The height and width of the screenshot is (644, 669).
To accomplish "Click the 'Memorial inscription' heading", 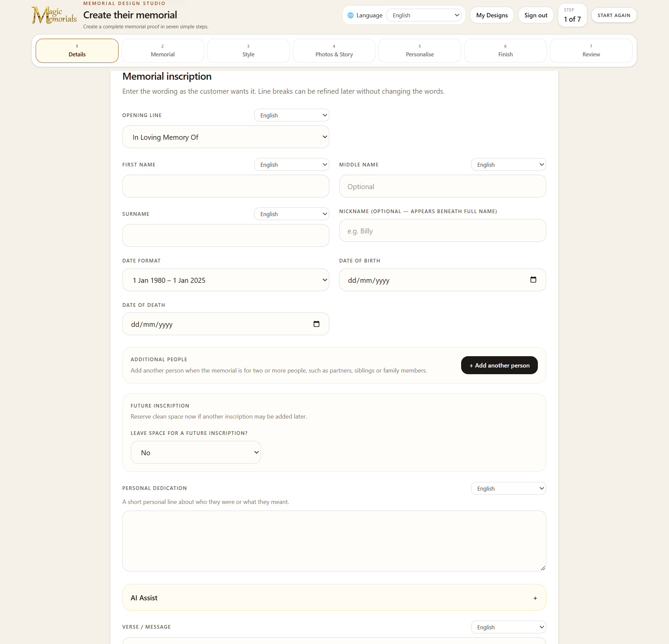I will coord(166,76).
